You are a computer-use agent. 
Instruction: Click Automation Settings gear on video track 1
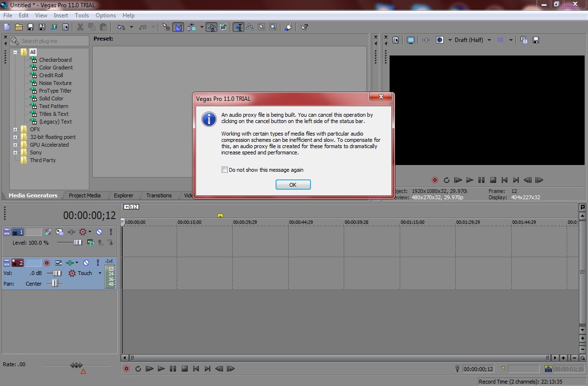[x=82, y=232]
